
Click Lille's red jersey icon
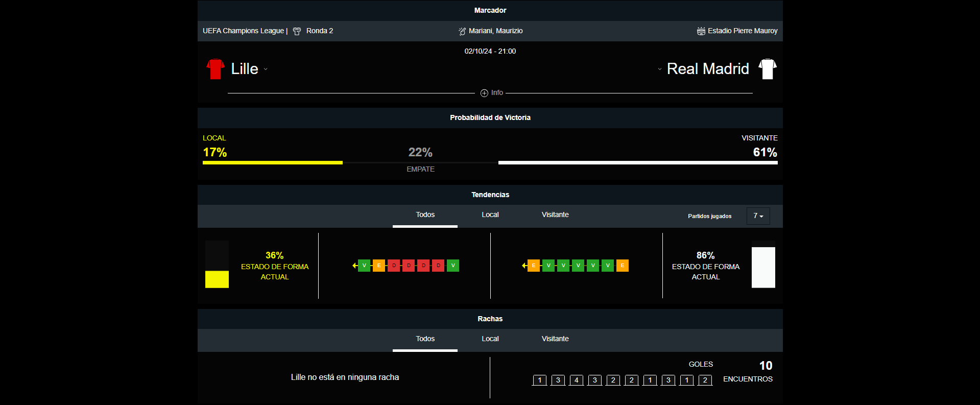tap(215, 69)
